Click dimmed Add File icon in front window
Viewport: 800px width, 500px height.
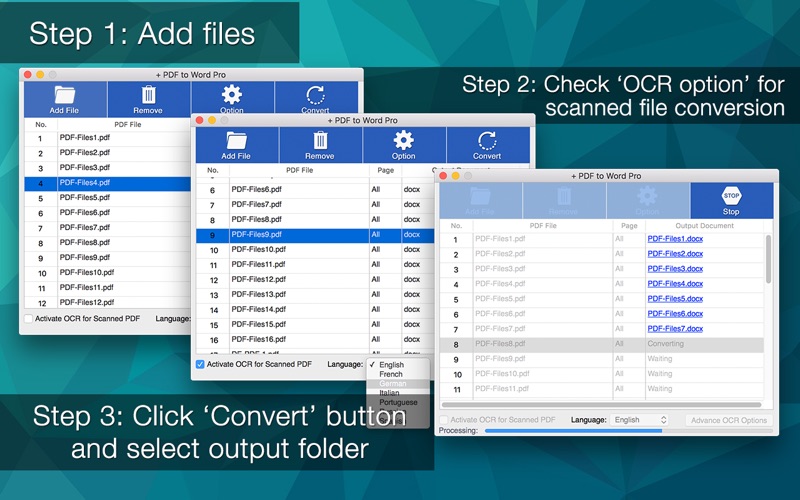coord(480,201)
